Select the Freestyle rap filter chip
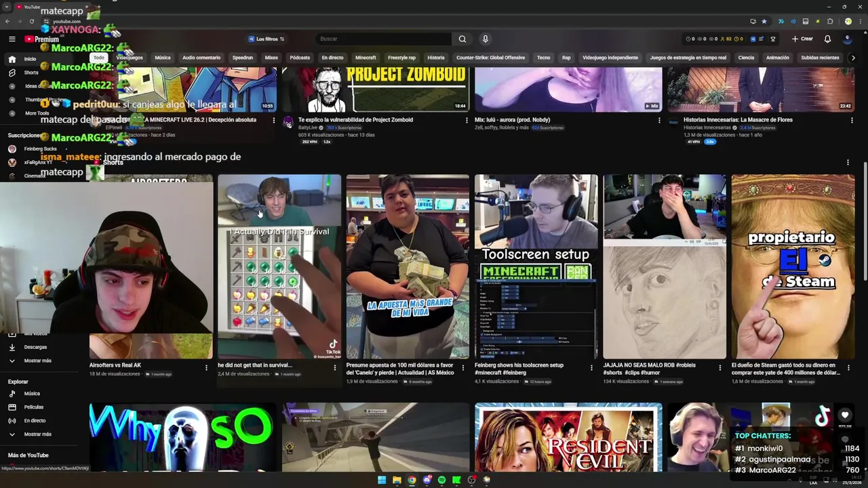The height and width of the screenshot is (488, 868). (401, 58)
